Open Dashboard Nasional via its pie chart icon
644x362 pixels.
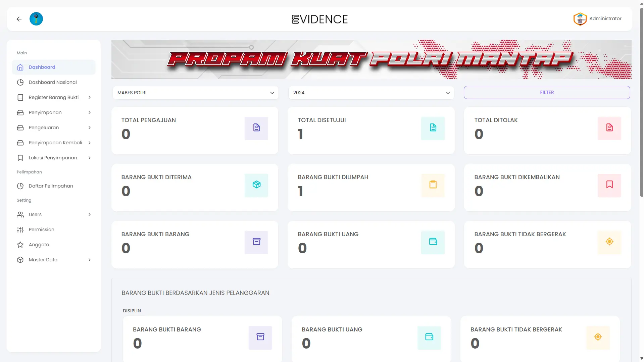point(20,82)
